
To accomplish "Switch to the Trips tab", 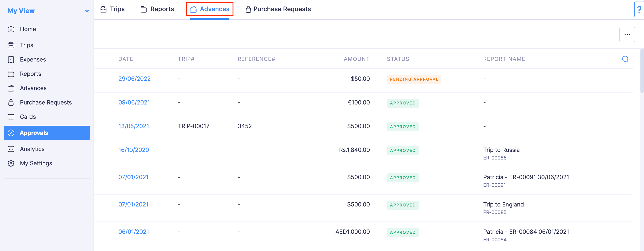I will (112, 9).
